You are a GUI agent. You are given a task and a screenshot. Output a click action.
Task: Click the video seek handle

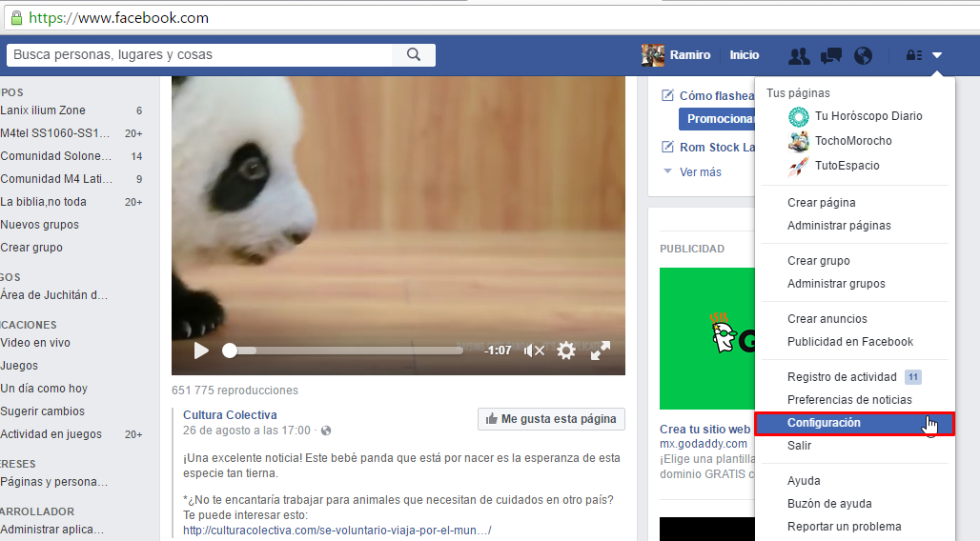point(230,351)
